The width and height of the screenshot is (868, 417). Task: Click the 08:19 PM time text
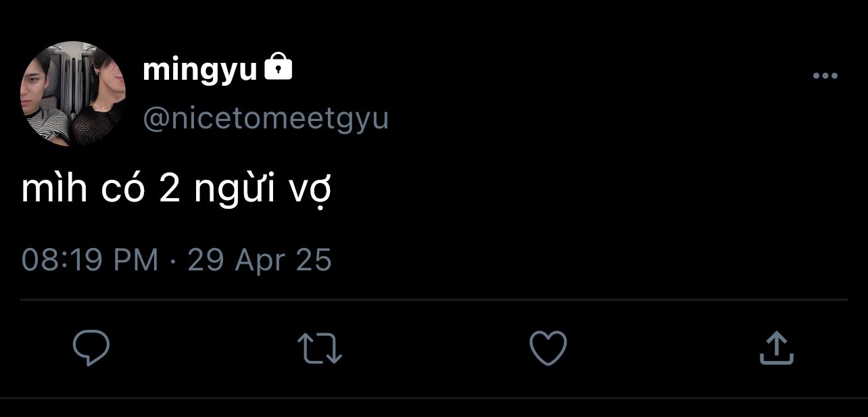click(x=90, y=260)
